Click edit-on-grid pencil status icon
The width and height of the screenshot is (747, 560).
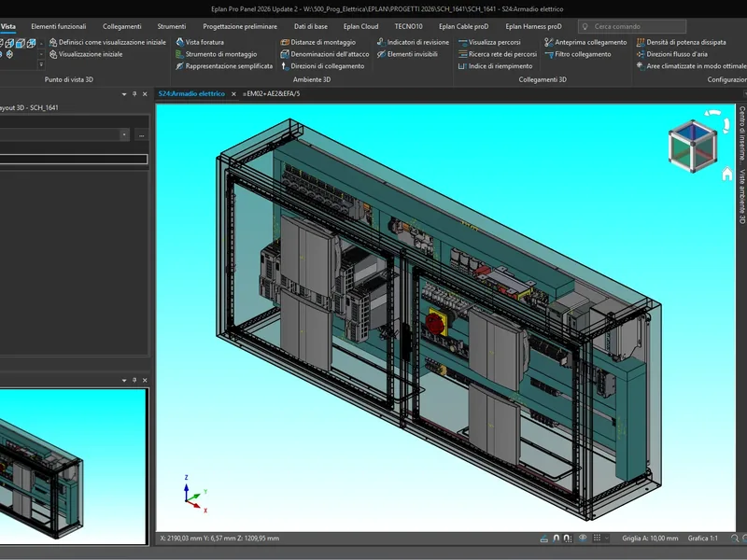[543, 539]
